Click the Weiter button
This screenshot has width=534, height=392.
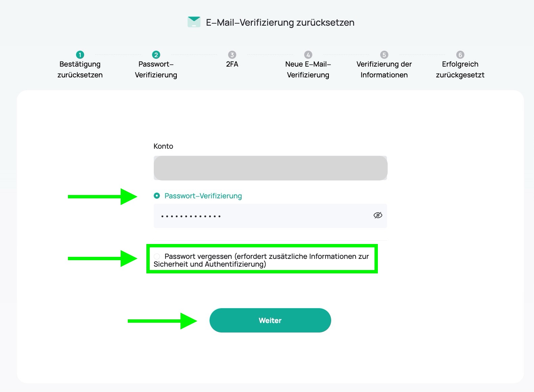point(270,320)
